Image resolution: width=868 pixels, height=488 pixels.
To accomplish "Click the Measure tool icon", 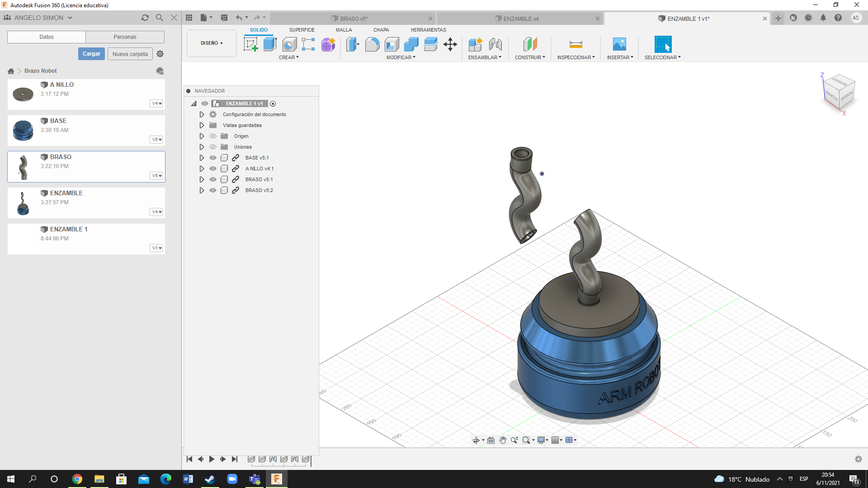I will pos(576,44).
